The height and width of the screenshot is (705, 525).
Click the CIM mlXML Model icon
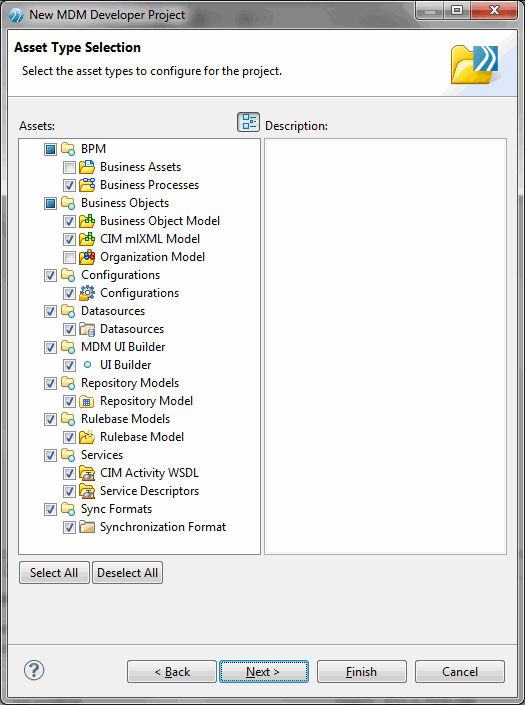(x=87, y=239)
